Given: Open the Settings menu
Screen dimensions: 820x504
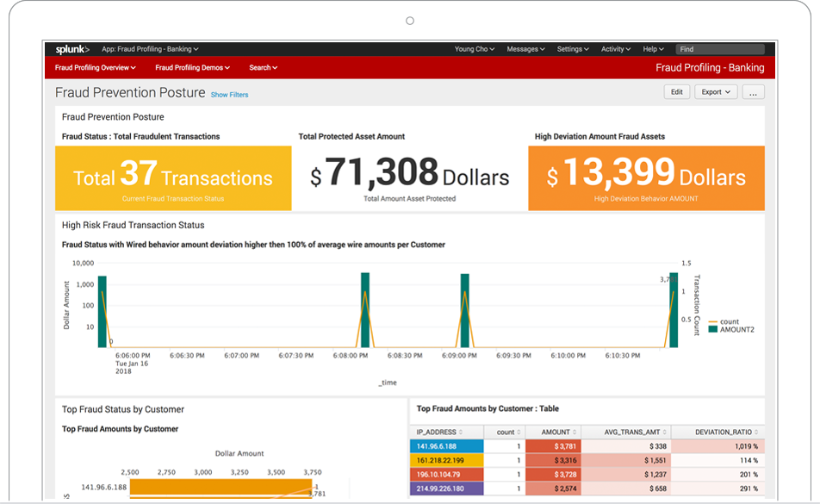Looking at the screenshot, I should point(572,49).
